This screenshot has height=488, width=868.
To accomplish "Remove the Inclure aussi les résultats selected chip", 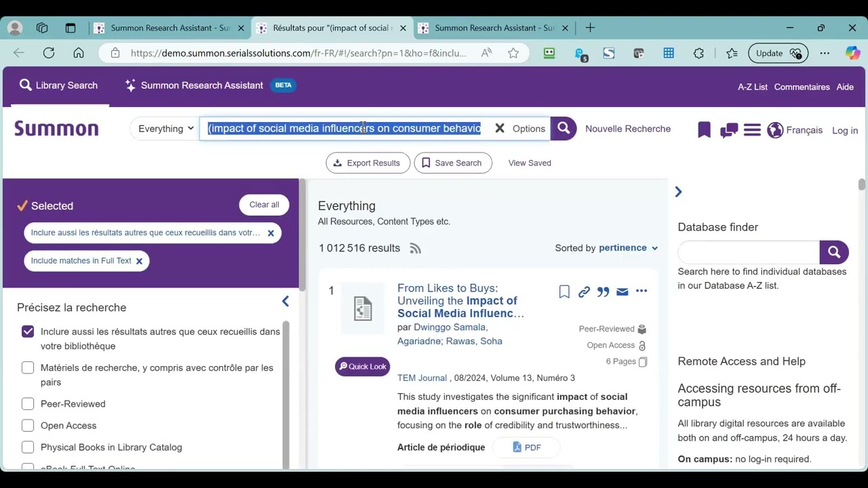I will (271, 233).
